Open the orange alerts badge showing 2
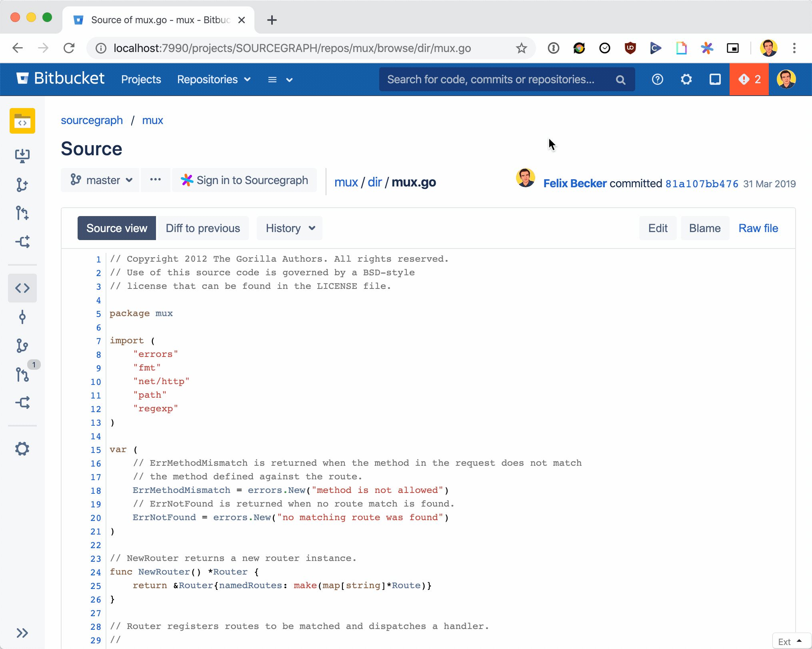 [749, 79]
